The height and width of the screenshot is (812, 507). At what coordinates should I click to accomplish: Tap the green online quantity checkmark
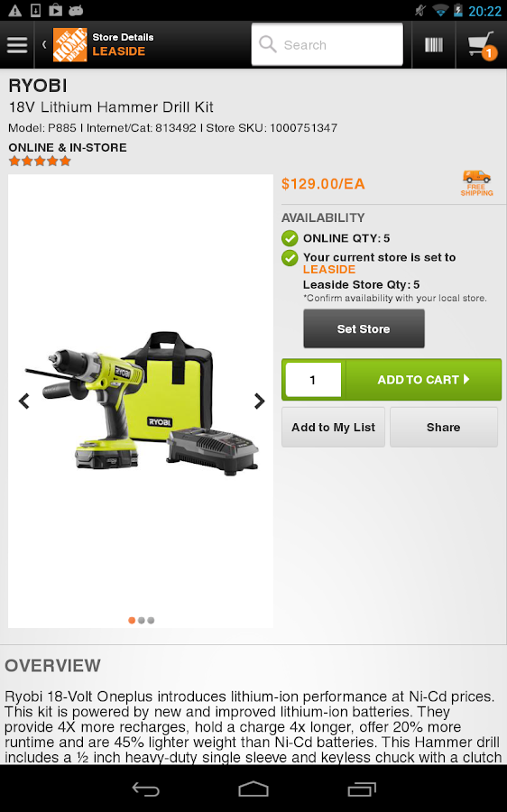point(290,238)
